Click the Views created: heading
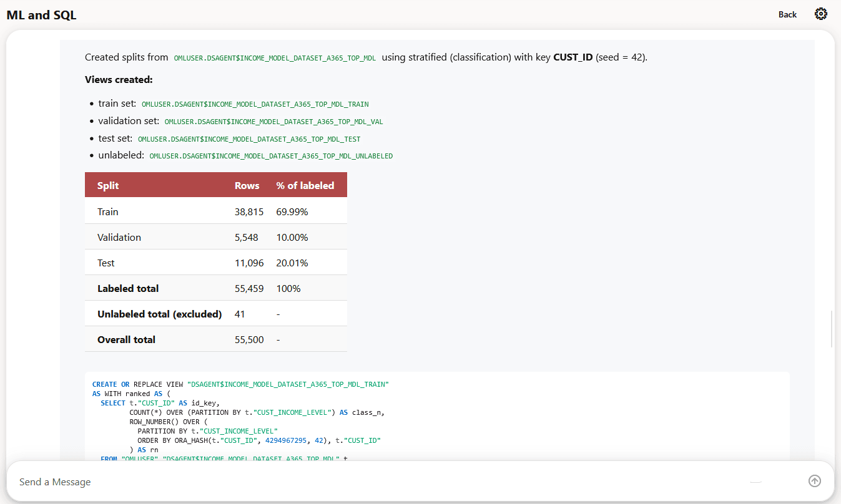This screenshot has height=504, width=841. coord(119,80)
